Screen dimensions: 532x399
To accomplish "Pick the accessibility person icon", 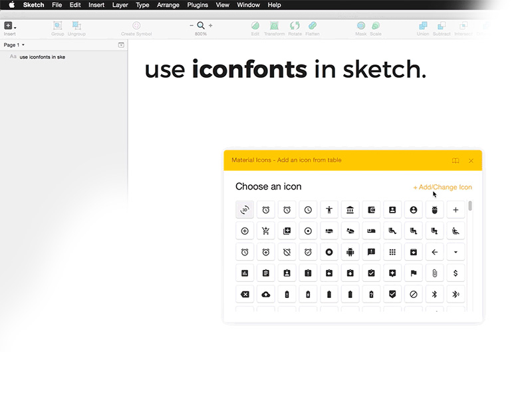I will (329, 209).
